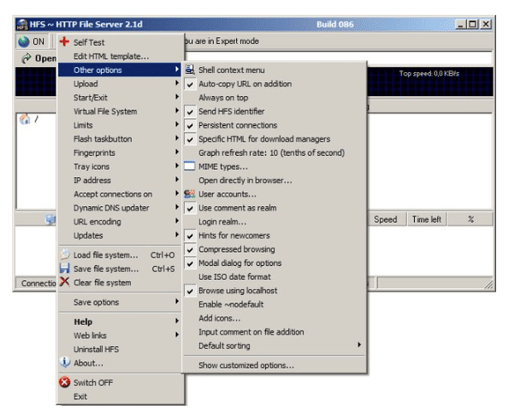Click the percent column header

[x=470, y=220]
